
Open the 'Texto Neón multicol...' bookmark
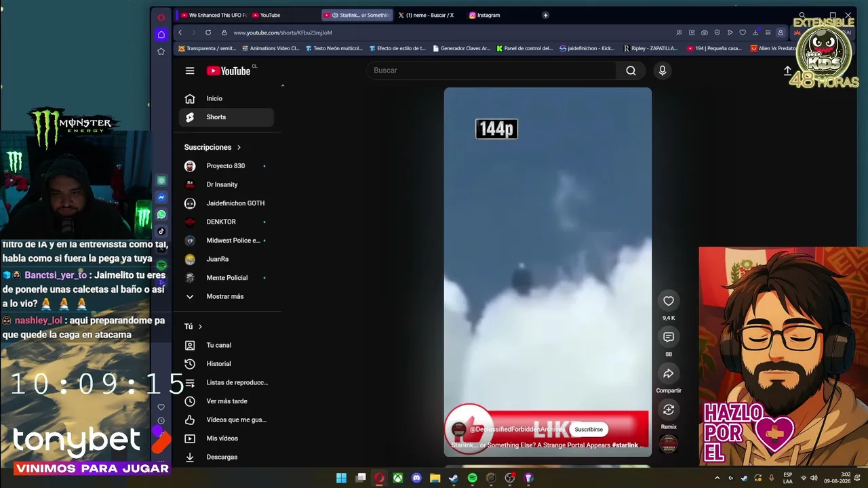coord(334,49)
